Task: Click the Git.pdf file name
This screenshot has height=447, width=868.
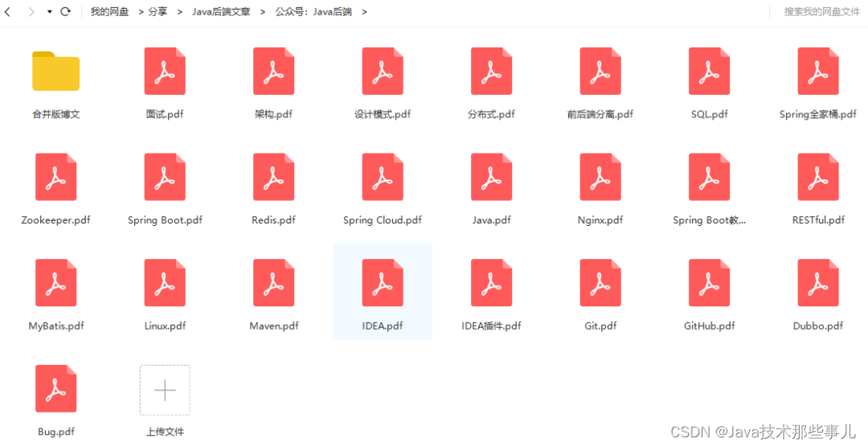Action: (x=600, y=326)
